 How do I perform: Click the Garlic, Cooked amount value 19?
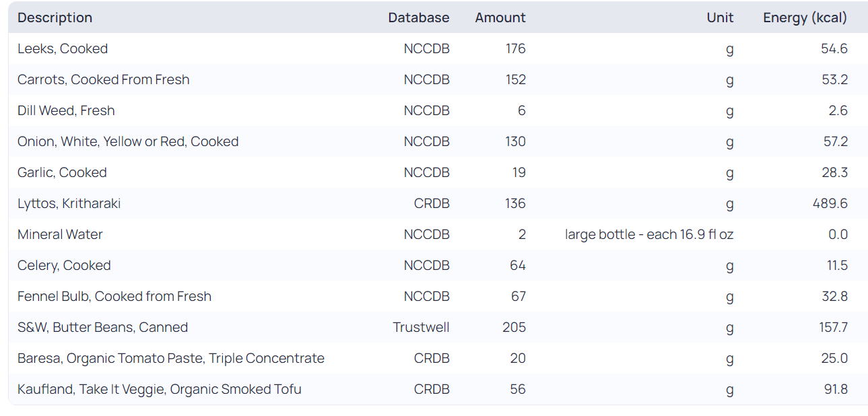click(519, 172)
